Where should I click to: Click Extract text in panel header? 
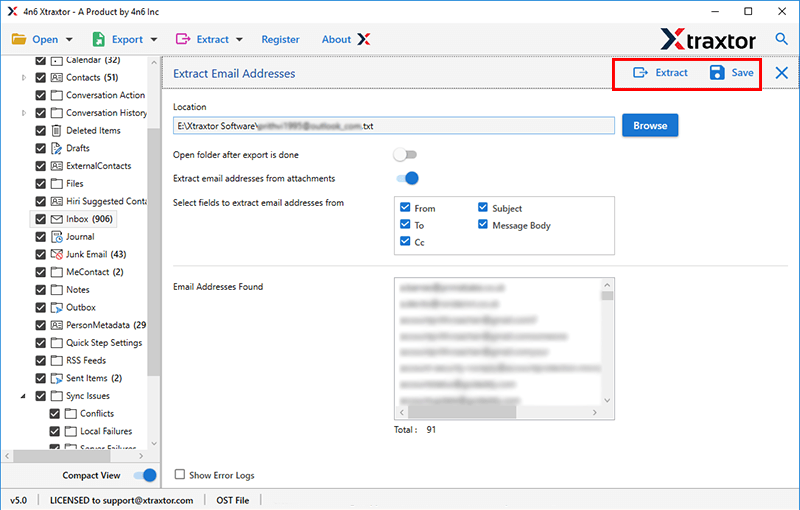point(671,72)
